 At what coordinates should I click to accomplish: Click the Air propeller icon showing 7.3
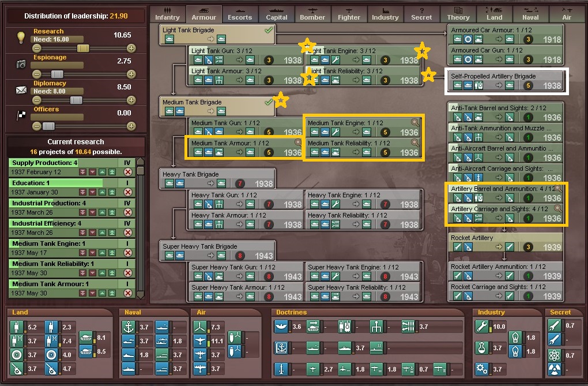click(200, 327)
